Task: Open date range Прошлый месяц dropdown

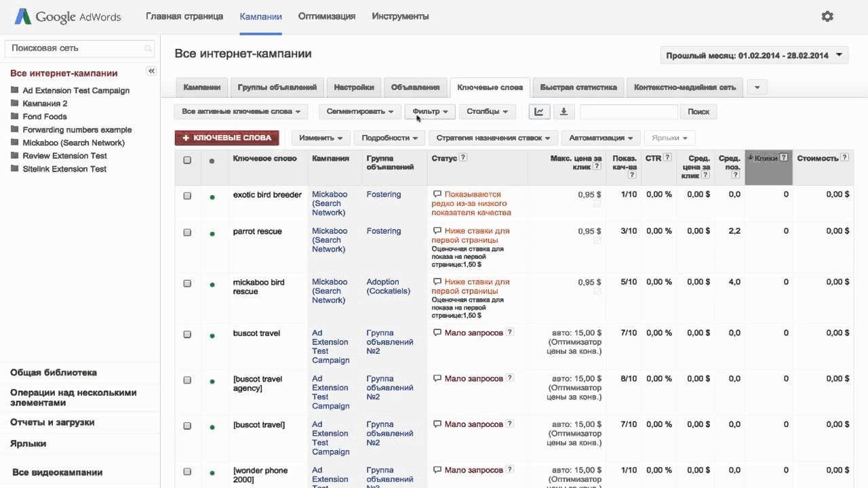Action: pyautogui.click(x=754, y=56)
